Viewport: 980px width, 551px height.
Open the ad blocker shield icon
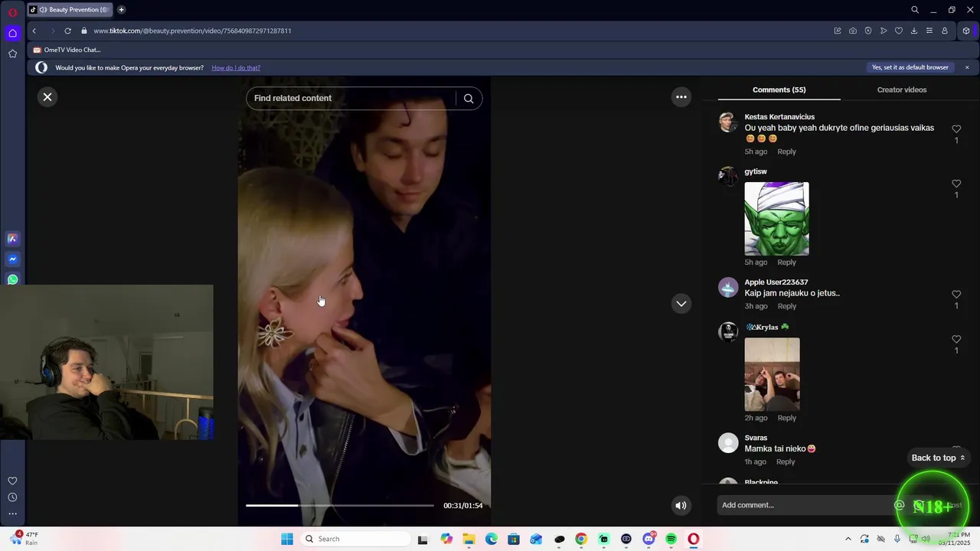868,31
